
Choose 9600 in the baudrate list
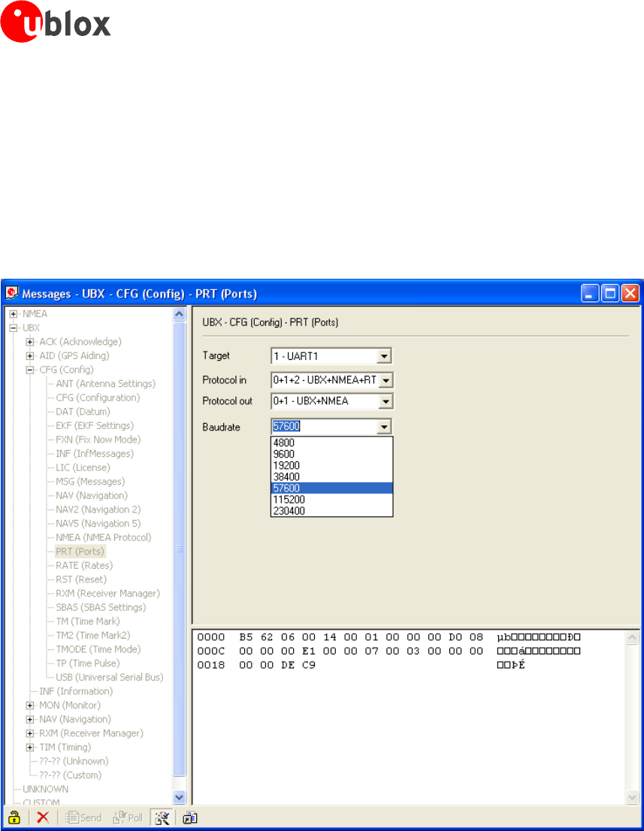[x=332, y=454]
